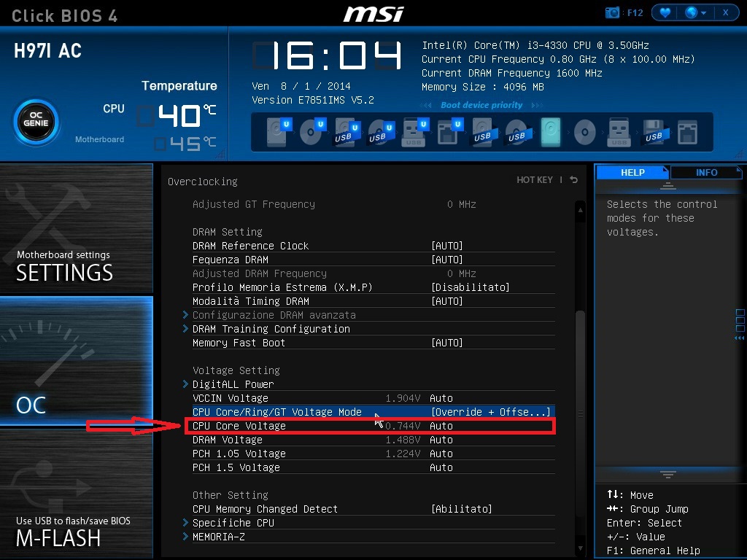Select legacy network boot device icon
747x560 pixels.
[x=687, y=132]
